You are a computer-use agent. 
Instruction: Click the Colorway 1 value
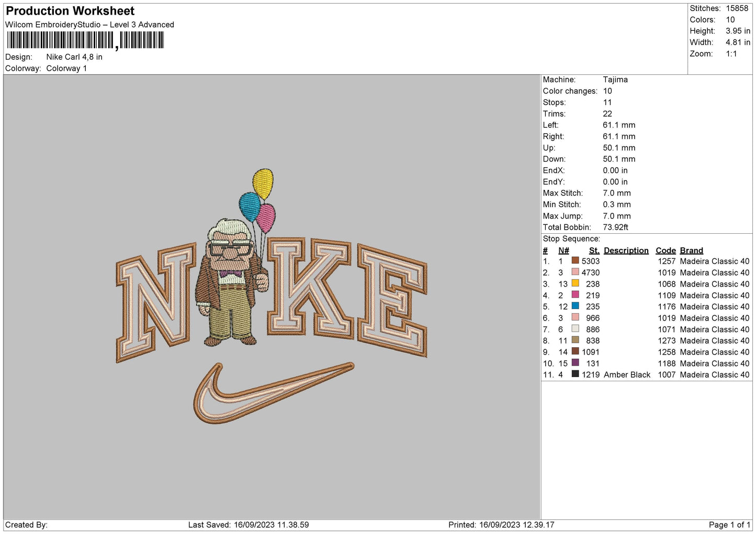pos(66,69)
